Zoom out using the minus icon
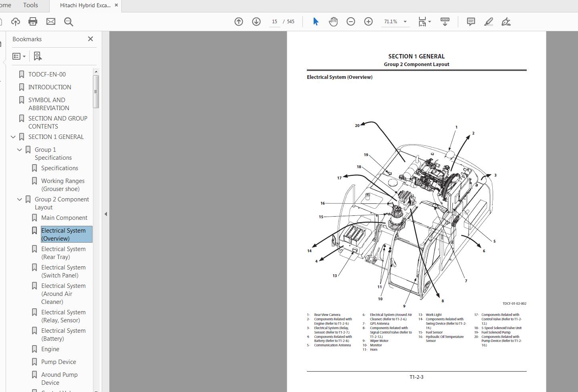Viewport: 578px width, 392px height. coord(350,22)
